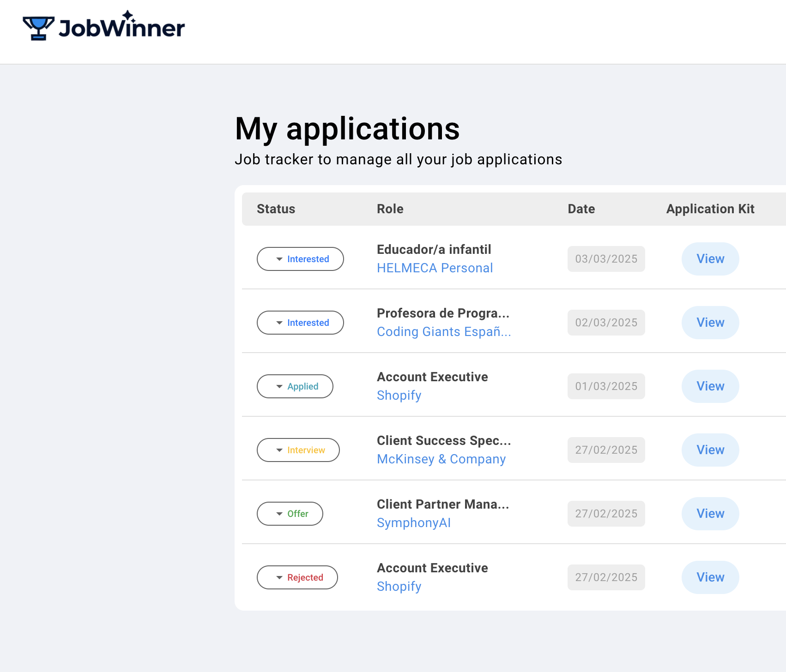The height and width of the screenshot is (672, 786).
Task: Change the Applied status dropdown
Action: point(295,386)
